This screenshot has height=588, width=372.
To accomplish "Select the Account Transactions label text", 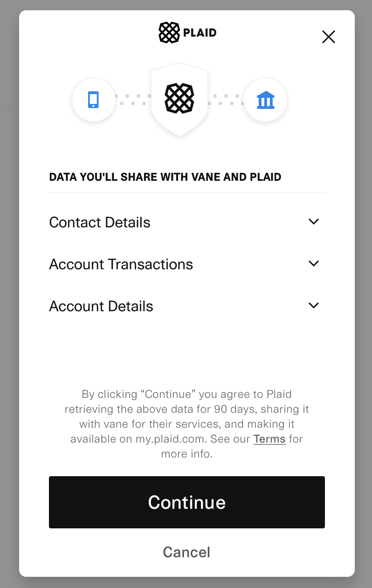I will point(121,264).
